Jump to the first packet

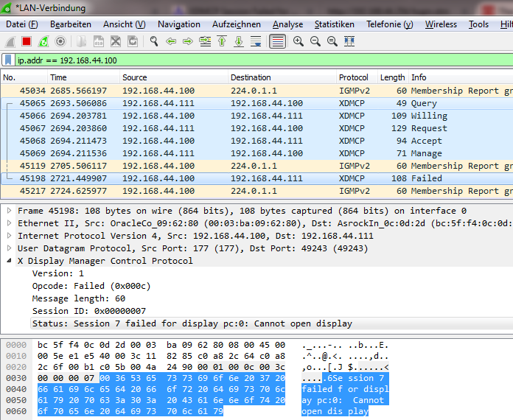coord(222,41)
